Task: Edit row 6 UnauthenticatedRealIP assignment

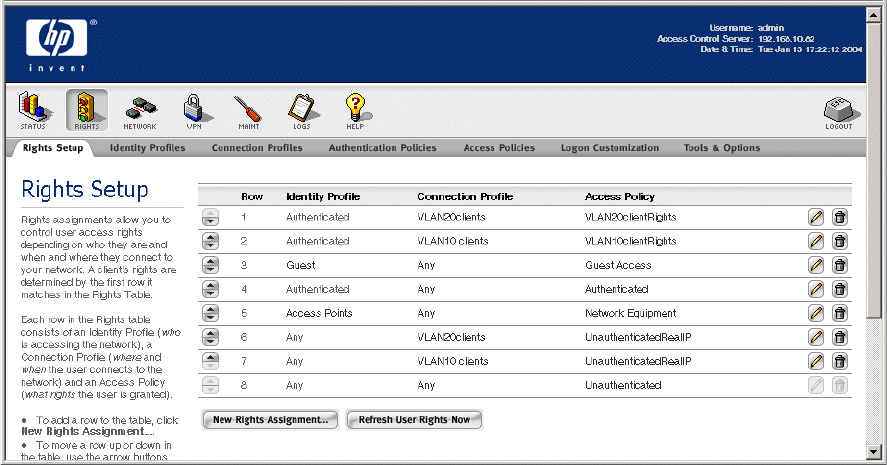Action: click(816, 337)
